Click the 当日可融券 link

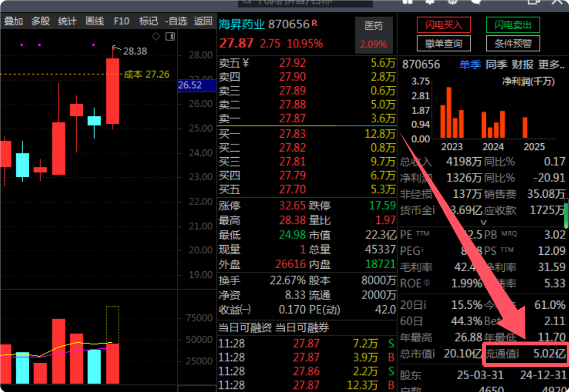pyautogui.click(x=302, y=328)
